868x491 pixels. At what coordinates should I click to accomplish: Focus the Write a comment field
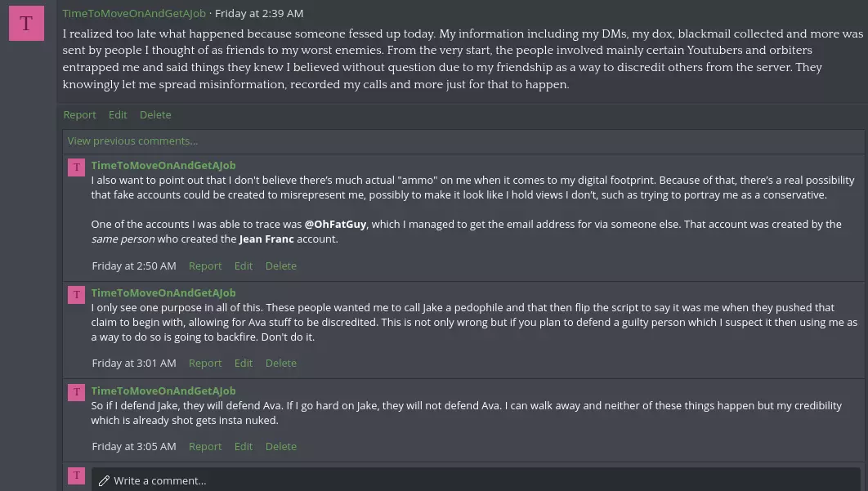point(476,480)
